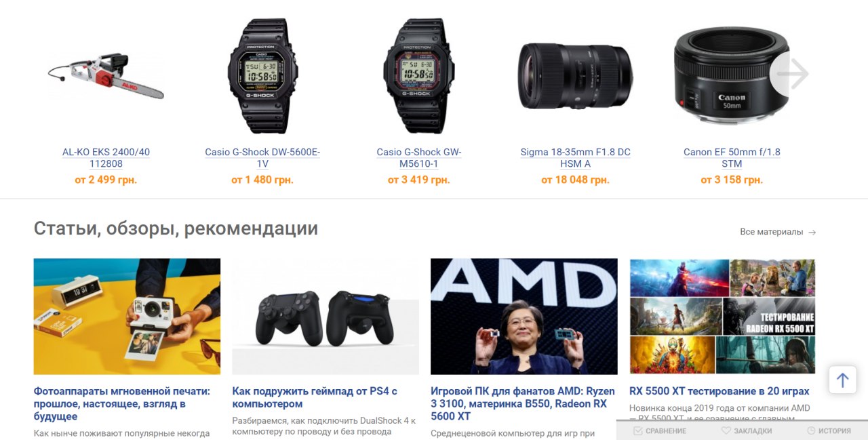Open the История history tab
Screen dimensions: 868x440
(x=829, y=431)
